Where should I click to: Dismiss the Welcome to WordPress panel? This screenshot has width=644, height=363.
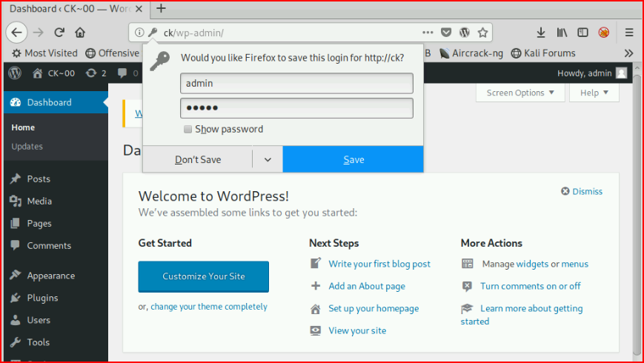click(582, 191)
